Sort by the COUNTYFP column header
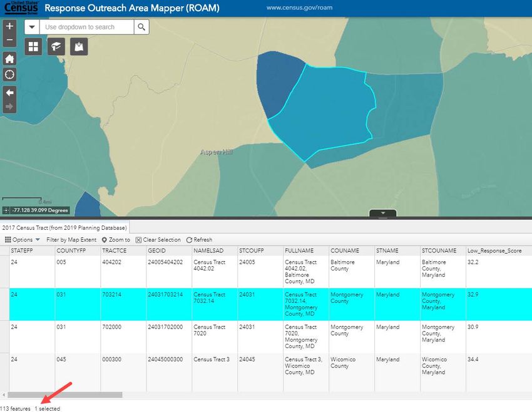532x412 pixels. coord(78,250)
